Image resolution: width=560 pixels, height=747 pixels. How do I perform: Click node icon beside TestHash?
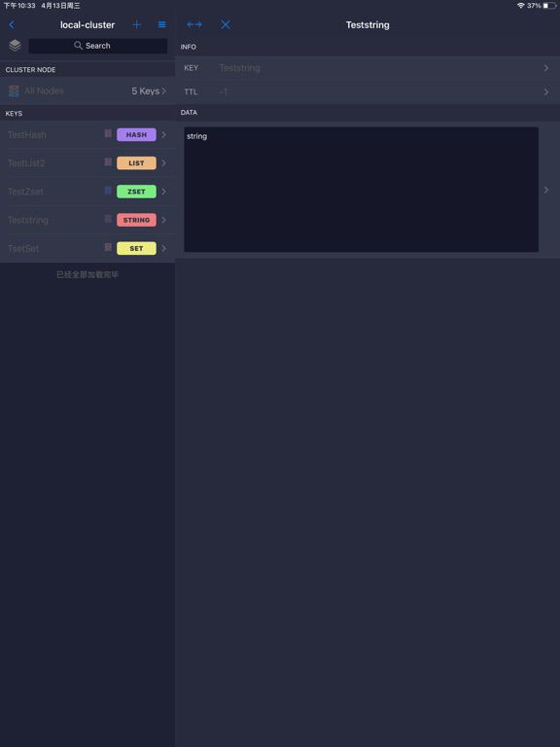108,133
